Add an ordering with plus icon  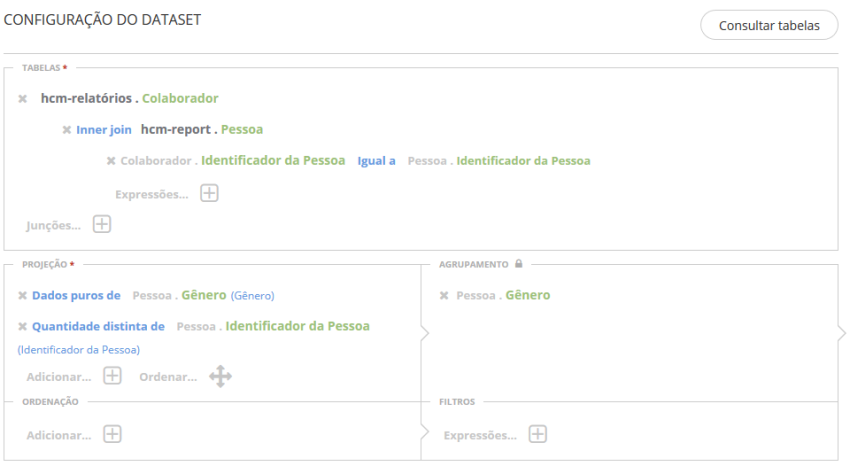click(x=112, y=434)
